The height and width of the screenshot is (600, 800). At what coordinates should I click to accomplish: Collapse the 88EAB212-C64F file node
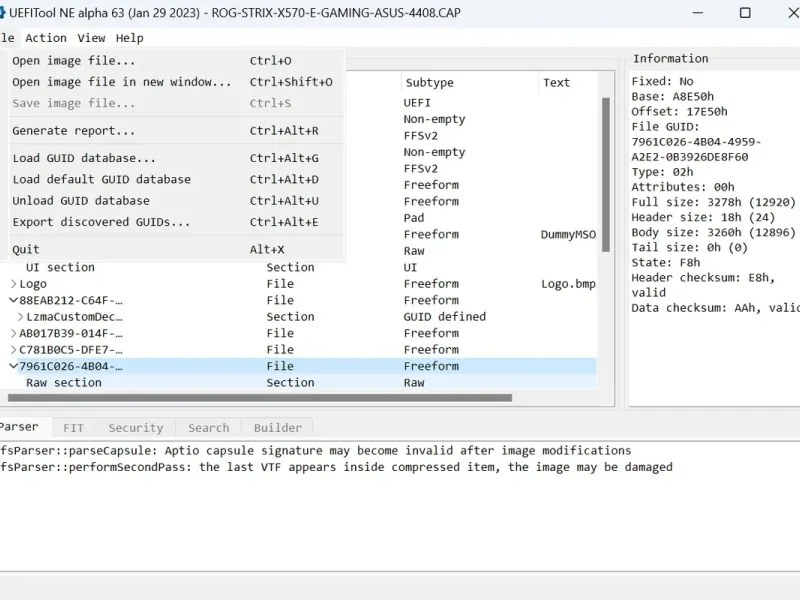(13, 300)
